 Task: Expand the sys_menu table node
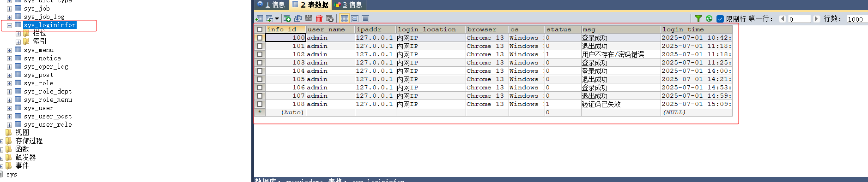[x=9, y=50]
